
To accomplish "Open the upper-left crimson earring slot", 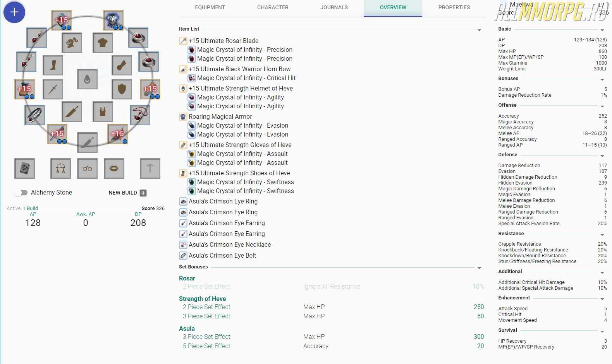I will (x=37, y=38).
